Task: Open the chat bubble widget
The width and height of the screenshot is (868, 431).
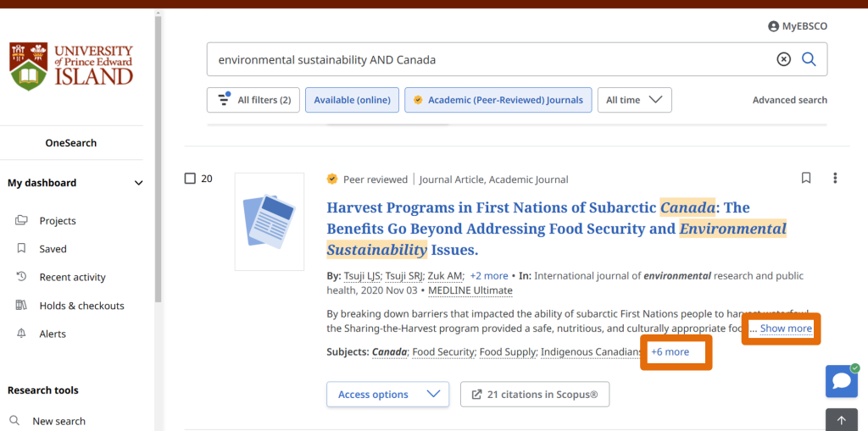Action: point(841,381)
